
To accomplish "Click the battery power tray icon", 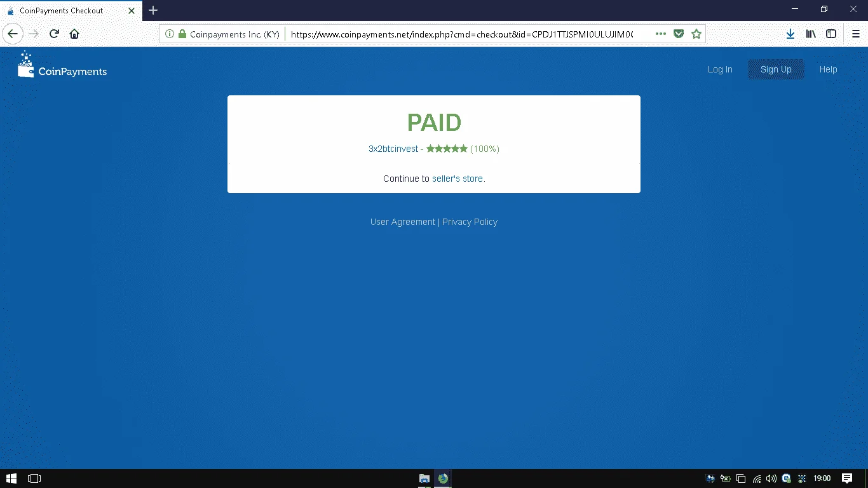I will pos(726,478).
